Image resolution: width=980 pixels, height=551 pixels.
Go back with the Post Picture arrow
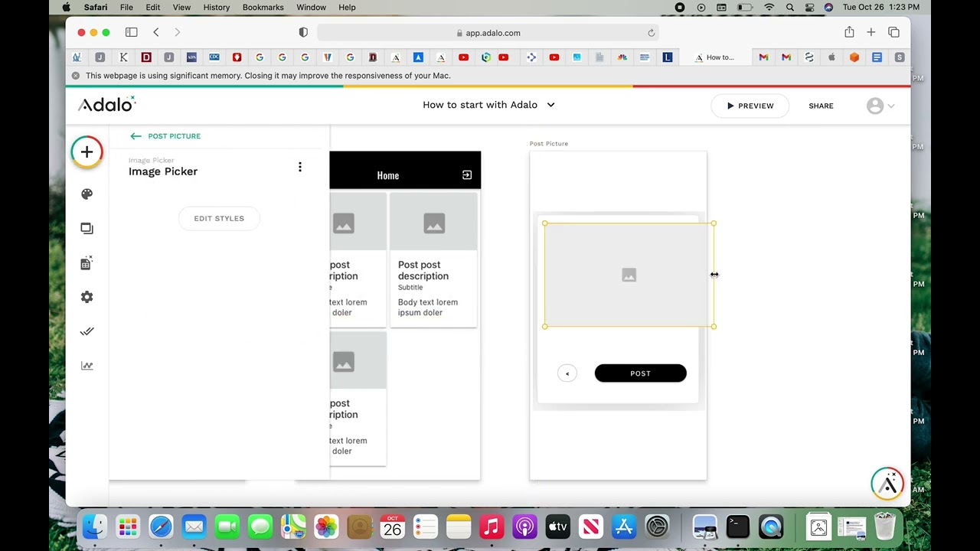point(136,136)
